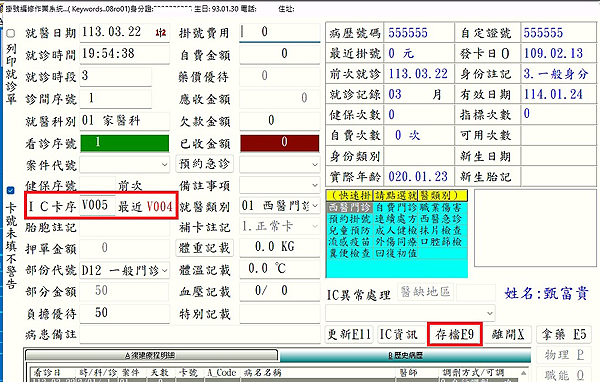Click the 掛號費用 input field
Image resolution: width=600 pixels, height=382 pixels.
280,33
